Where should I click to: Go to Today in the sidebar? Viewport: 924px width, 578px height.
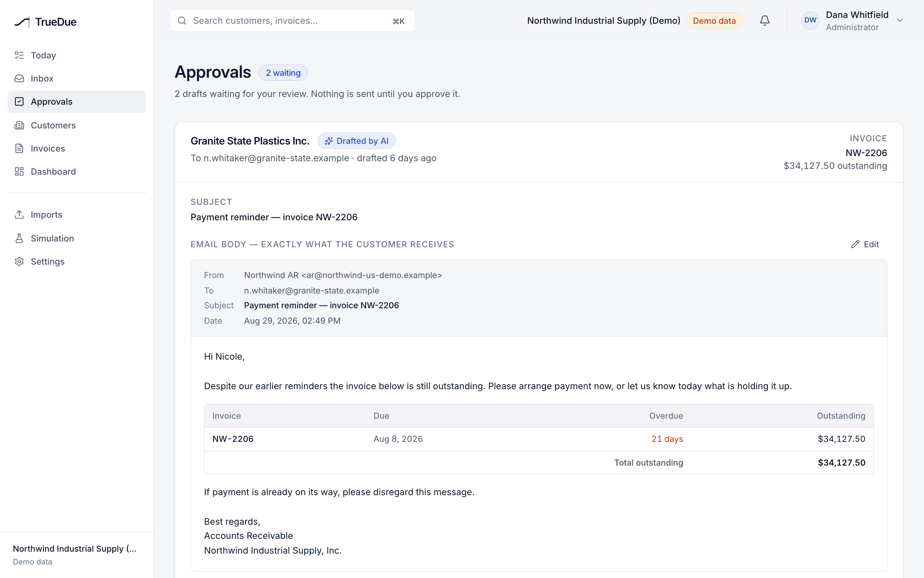(x=76, y=56)
